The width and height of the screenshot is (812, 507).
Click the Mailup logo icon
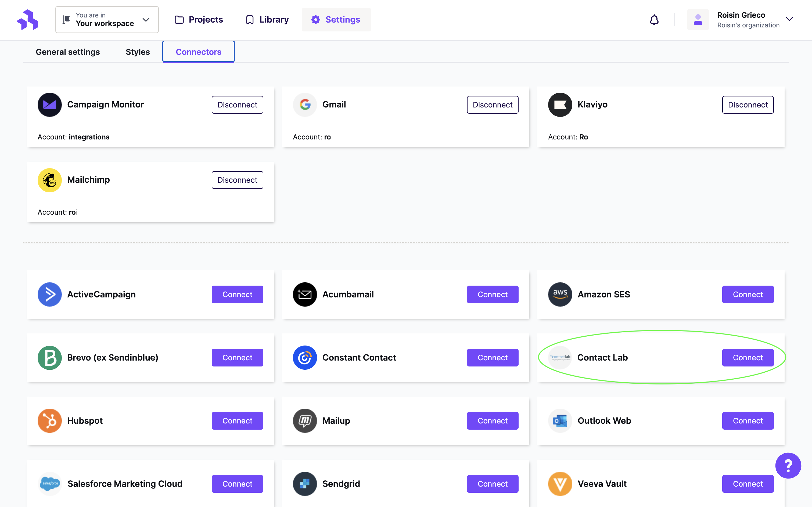tap(305, 420)
